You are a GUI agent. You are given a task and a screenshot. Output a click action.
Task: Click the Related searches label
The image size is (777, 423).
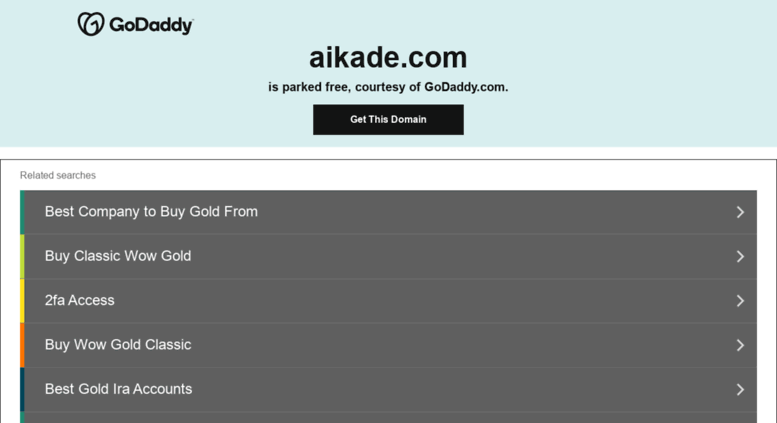click(x=58, y=175)
